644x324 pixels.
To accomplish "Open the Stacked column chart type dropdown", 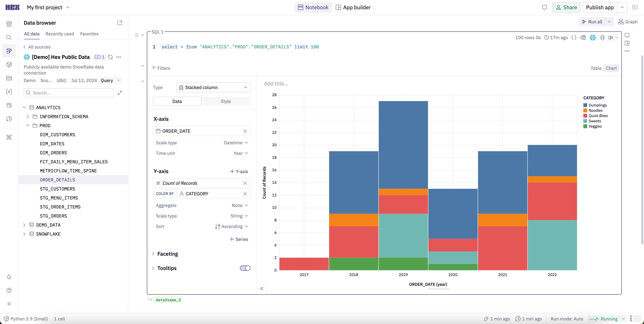I will [213, 87].
